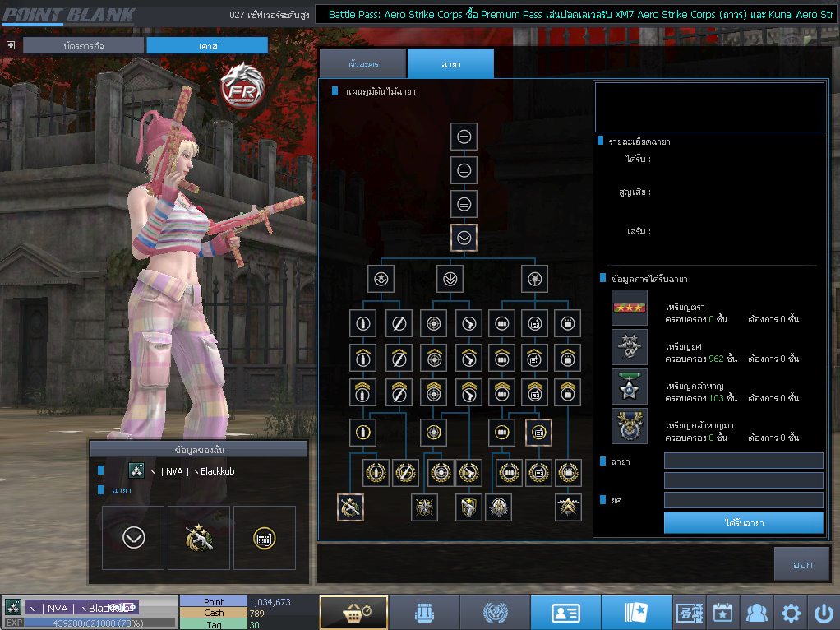Open the settings gear icon
The width and height of the screenshot is (840, 630).
pyautogui.click(x=791, y=613)
